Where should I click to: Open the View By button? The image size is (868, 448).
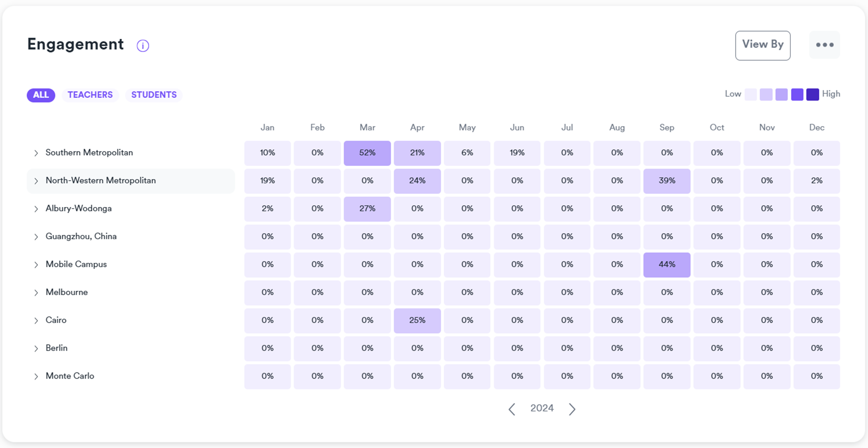click(x=762, y=45)
